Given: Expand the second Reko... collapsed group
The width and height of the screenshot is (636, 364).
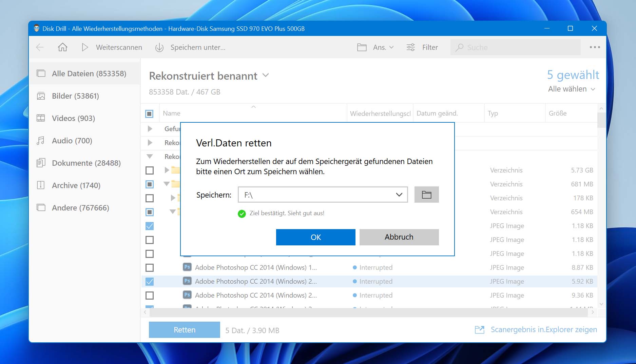Looking at the screenshot, I should tap(150, 143).
